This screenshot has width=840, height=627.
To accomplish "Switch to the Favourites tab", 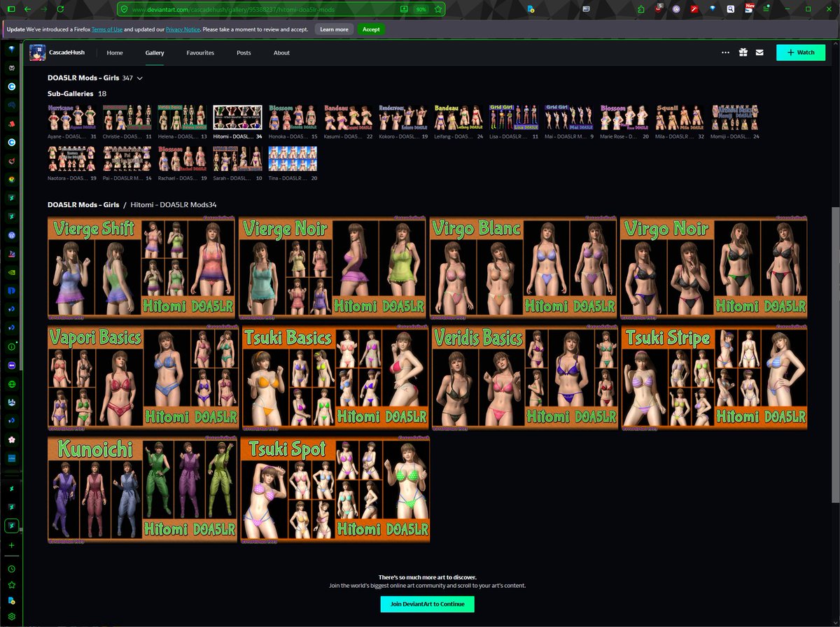I will pyautogui.click(x=200, y=52).
